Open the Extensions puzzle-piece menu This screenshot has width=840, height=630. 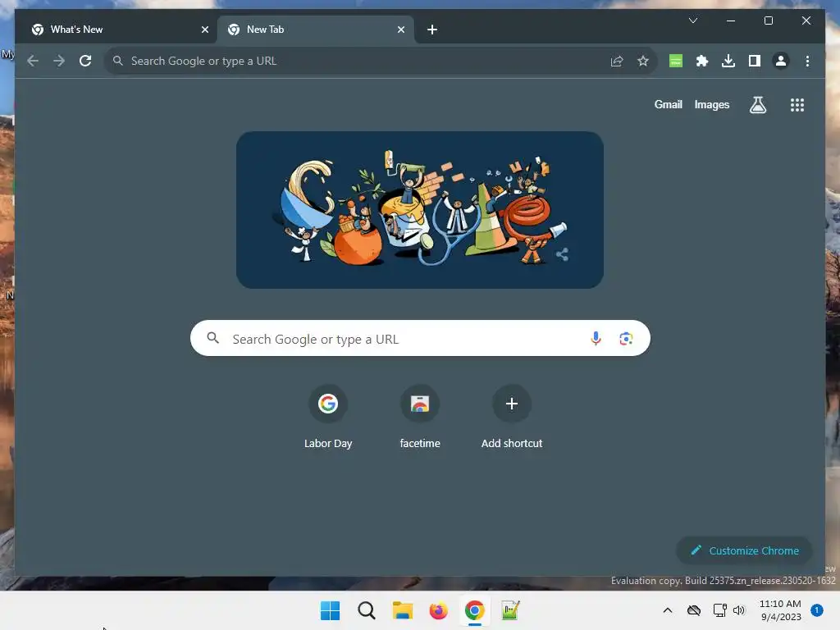click(702, 61)
